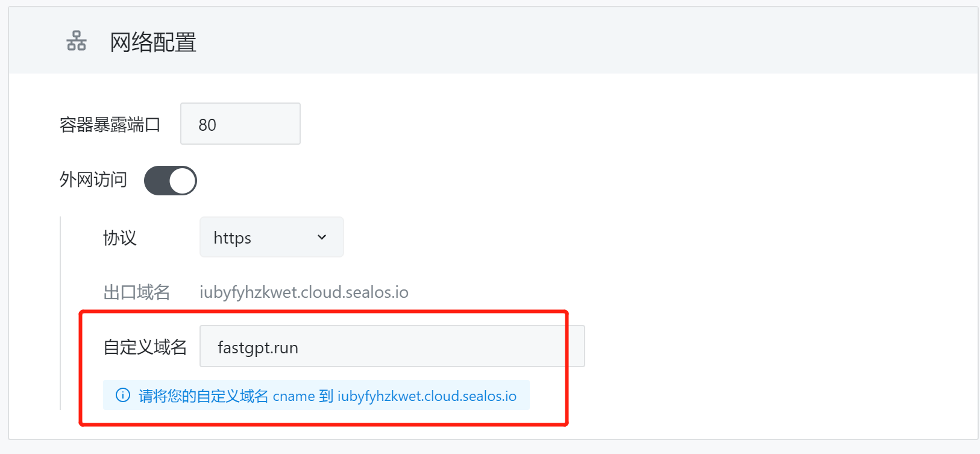Click the https text inside protocol selector
This screenshot has width=980, height=454.
[232, 238]
